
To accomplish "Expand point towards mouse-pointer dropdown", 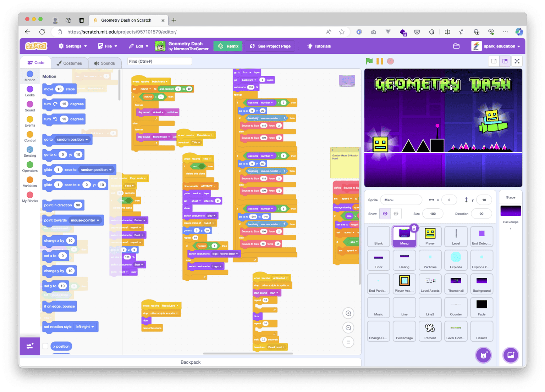I will 85,220.
